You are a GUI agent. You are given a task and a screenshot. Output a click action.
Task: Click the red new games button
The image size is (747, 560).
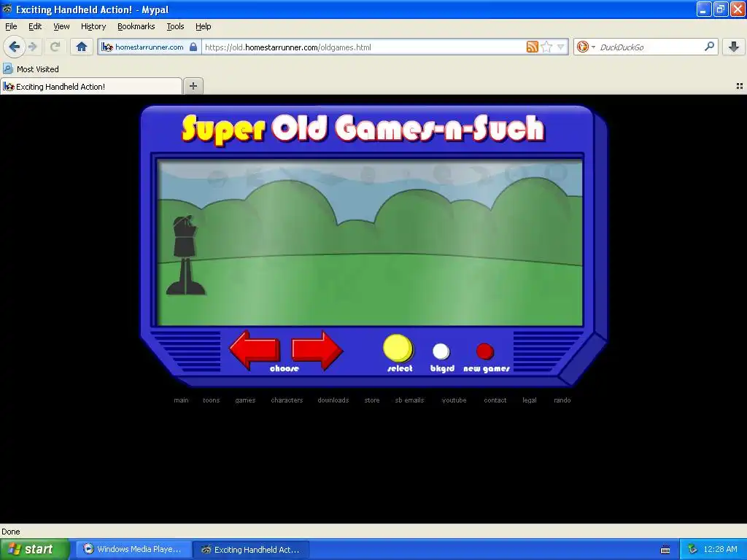[485, 351]
